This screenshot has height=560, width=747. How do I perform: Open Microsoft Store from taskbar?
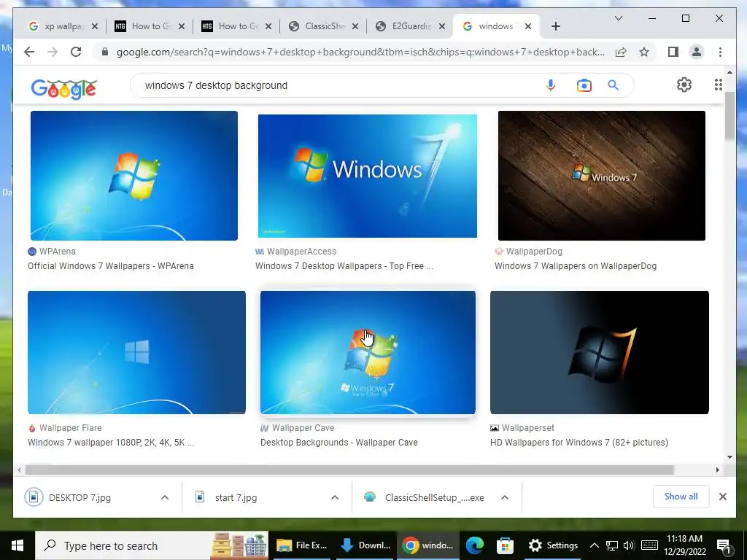(x=505, y=545)
